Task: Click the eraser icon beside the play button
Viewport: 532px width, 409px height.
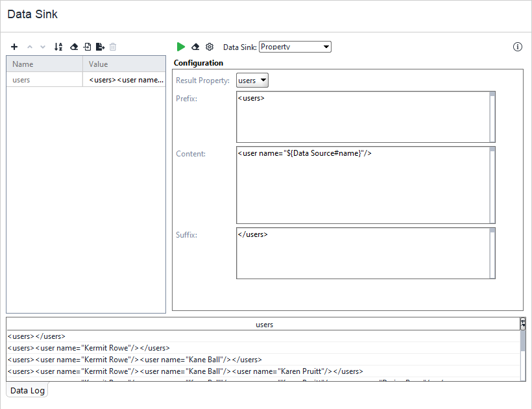Action: pyautogui.click(x=195, y=47)
